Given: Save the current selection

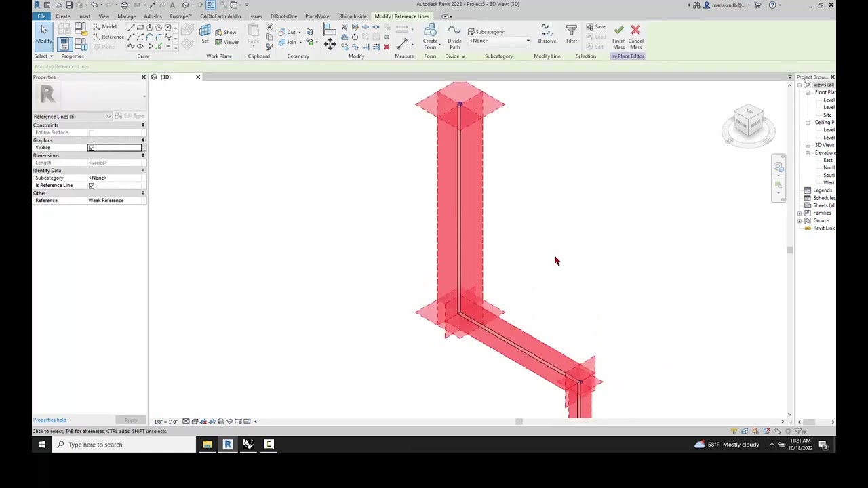Looking at the screenshot, I should (x=595, y=27).
